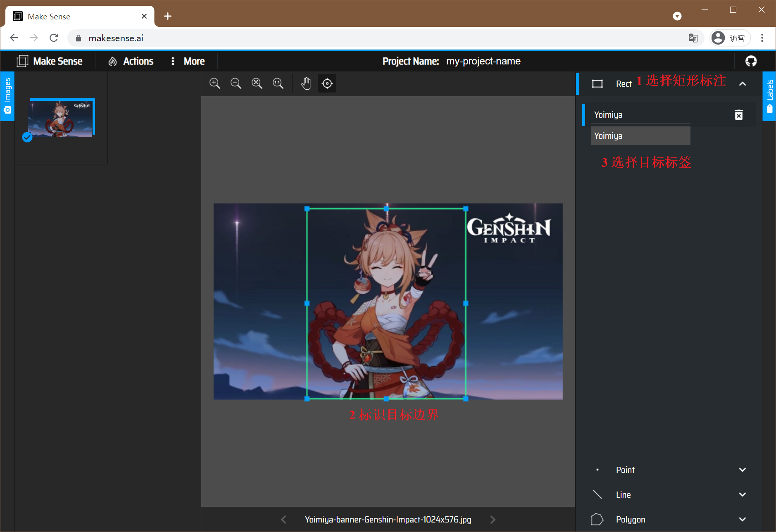The image size is (776, 532).
Task: Open the Actions menu
Action: coord(131,61)
